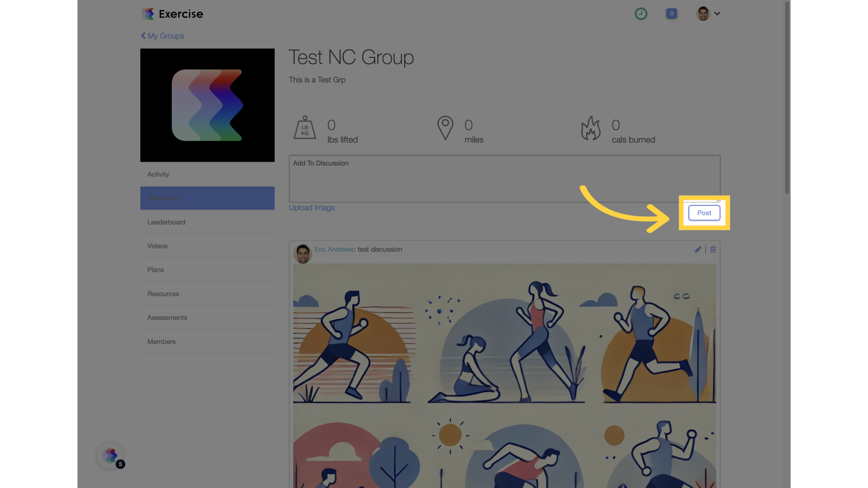Expand the user profile dropdown arrow
The height and width of the screenshot is (488, 868).
tap(717, 14)
